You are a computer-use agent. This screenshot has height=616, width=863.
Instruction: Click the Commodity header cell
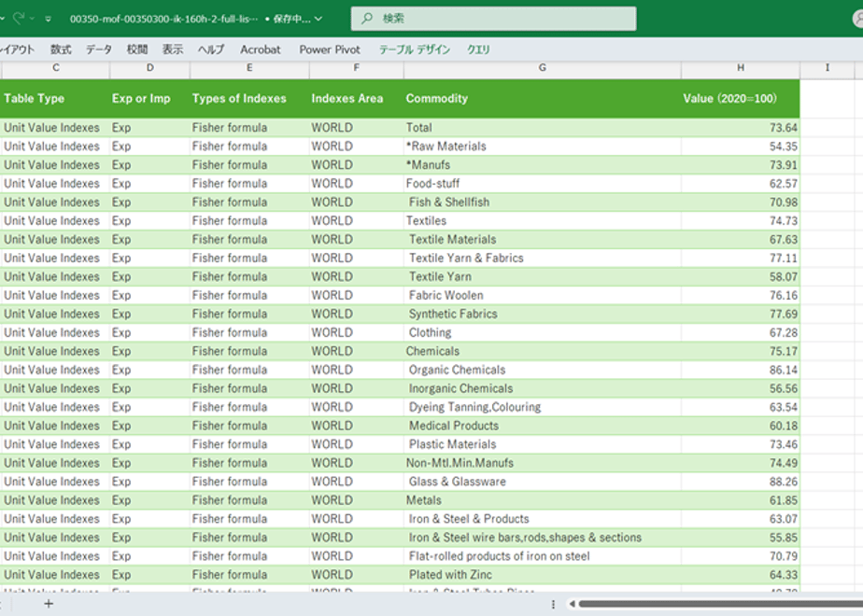pos(542,98)
